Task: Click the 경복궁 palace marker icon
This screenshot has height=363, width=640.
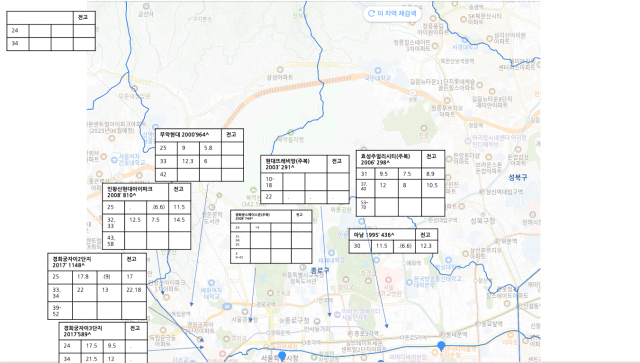Action: coord(270,293)
